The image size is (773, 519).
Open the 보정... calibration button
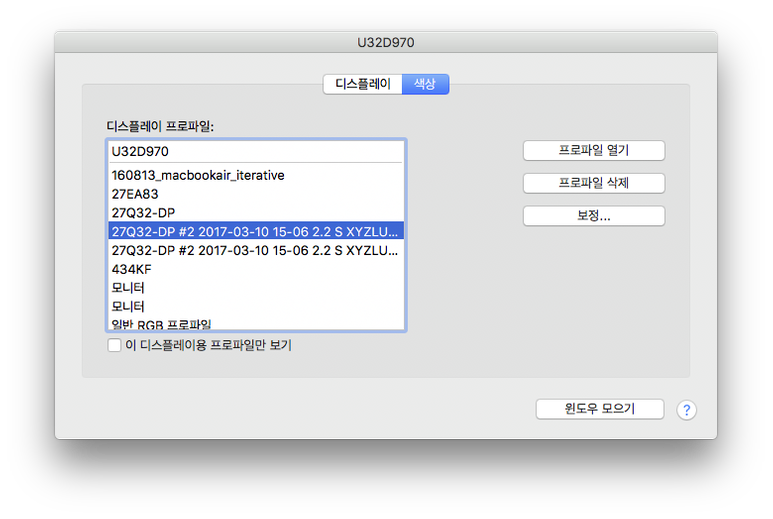coord(593,216)
